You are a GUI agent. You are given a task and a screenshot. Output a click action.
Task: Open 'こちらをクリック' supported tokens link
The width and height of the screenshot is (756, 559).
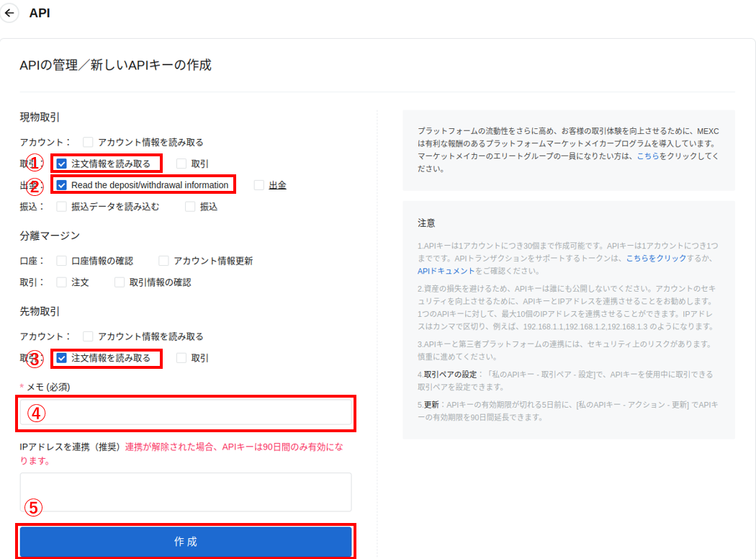point(656,259)
